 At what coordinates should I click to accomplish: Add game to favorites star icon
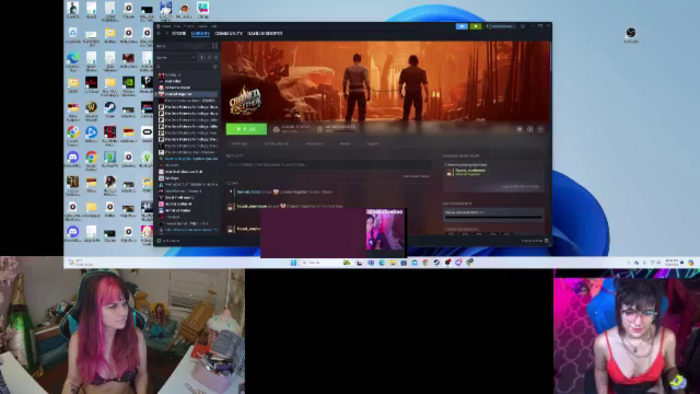pyautogui.click(x=540, y=129)
